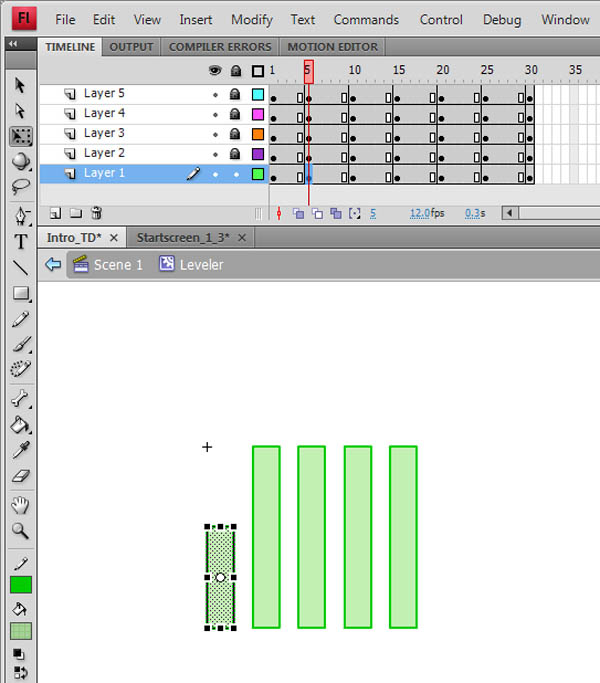The width and height of the screenshot is (600, 683).
Task: Select the Subselection tool
Action: point(20,111)
